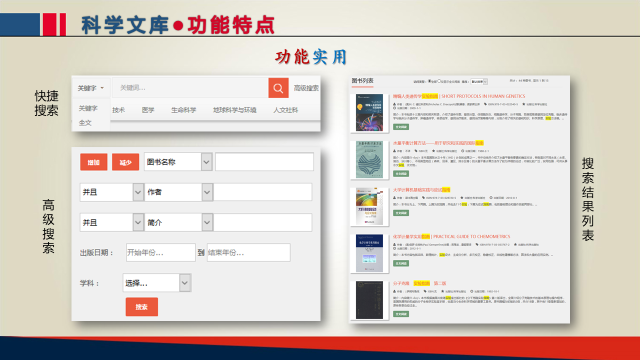Select the 生命科学 category tab
The height and width of the screenshot is (360, 640).
pos(183,110)
